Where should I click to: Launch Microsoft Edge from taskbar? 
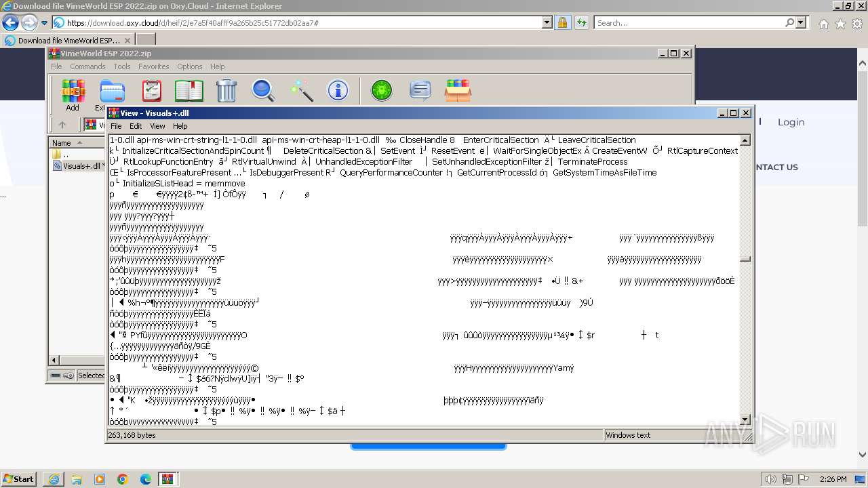click(x=146, y=479)
